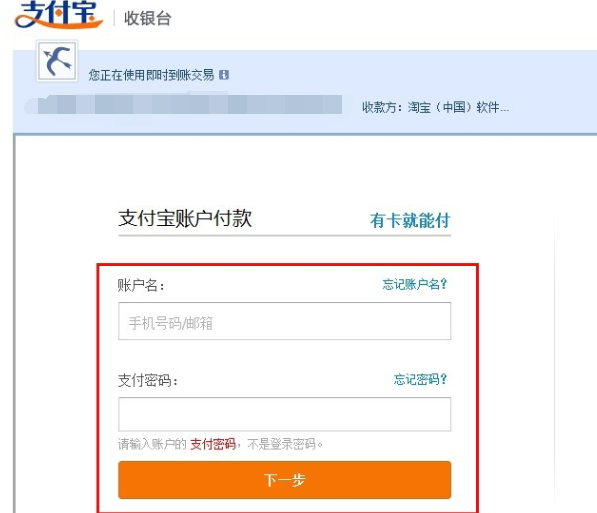Focus the 手机号码/邮箱 account name field

point(284,321)
